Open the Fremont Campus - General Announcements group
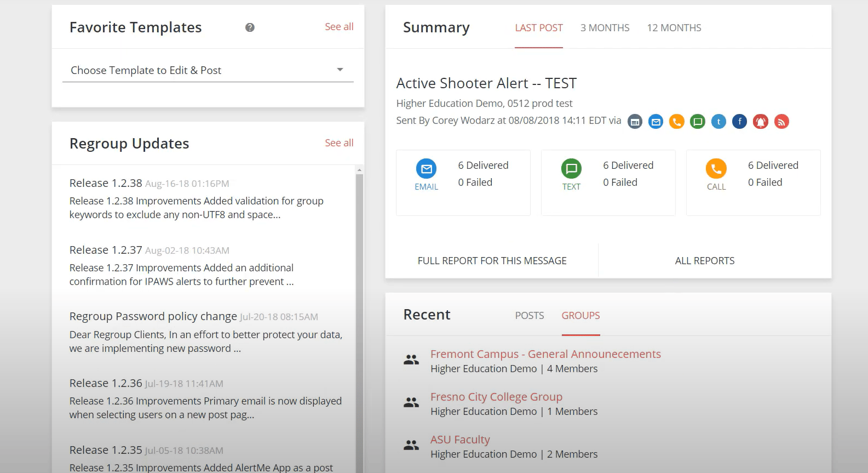 pyautogui.click(x=545, y=354)
